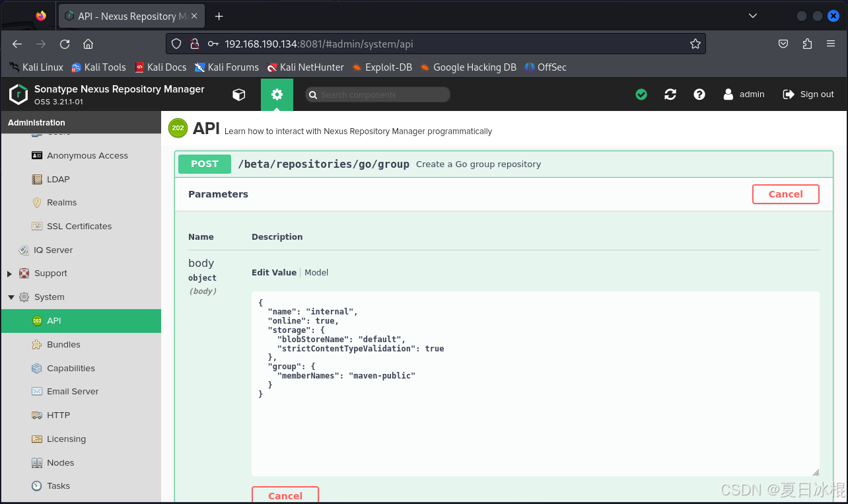Open Kali Tools bookmark

pyautogui.click(x=98, y=67)
